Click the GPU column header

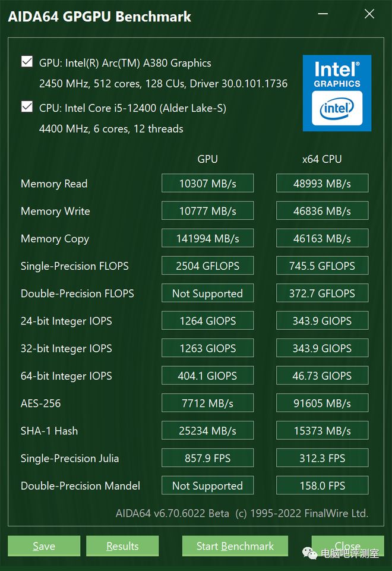click(207, 159)
